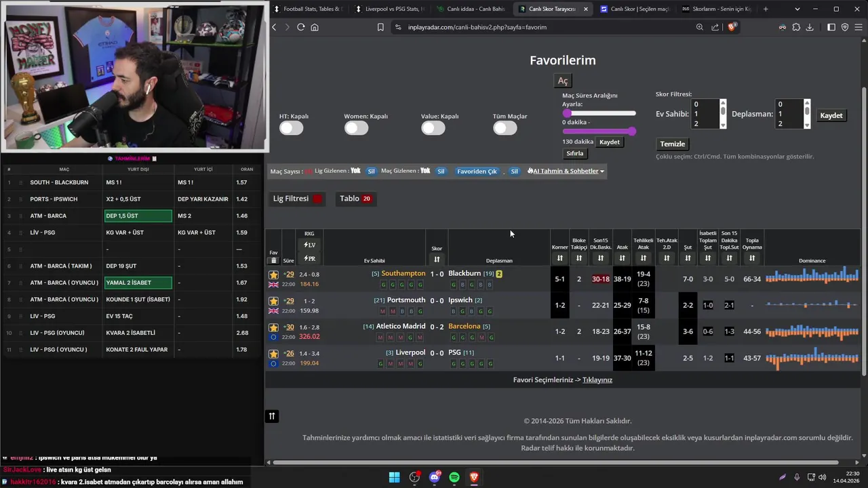
Task: Expand AI Tahmin & Sohbetler dropdown
Action: (x=566, y=171)
